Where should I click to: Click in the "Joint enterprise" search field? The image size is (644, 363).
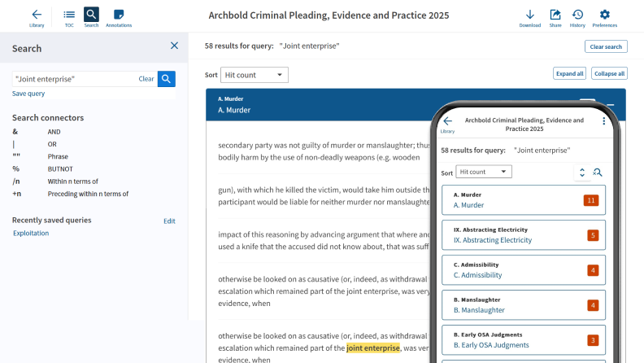click(x=73, y=79)
